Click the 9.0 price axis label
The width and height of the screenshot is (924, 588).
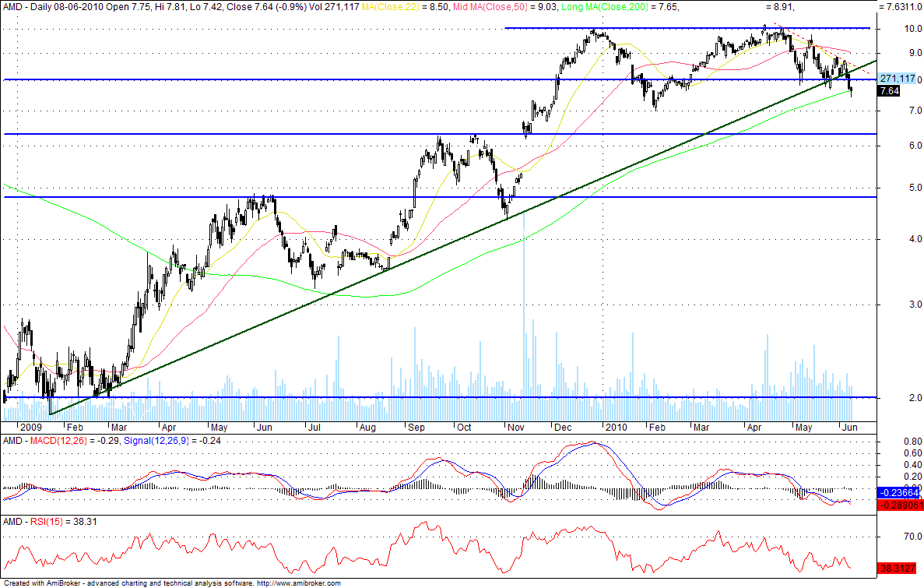(x=915, y=52)
